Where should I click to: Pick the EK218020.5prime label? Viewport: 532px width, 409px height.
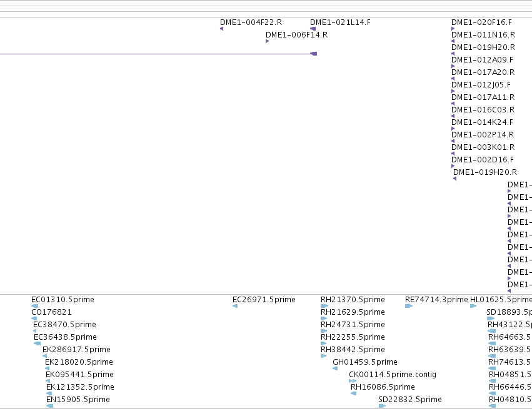click(x=79, y=362)
